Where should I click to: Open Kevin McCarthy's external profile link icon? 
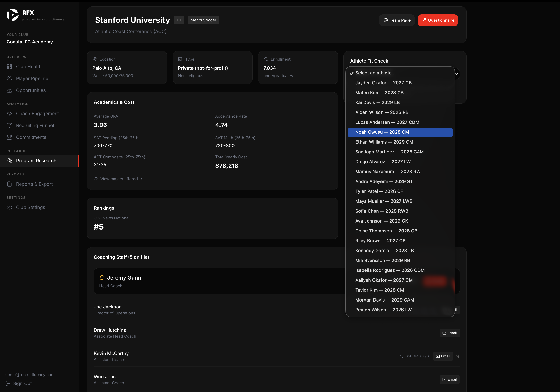pyautogui.click(x=457, y=356)
